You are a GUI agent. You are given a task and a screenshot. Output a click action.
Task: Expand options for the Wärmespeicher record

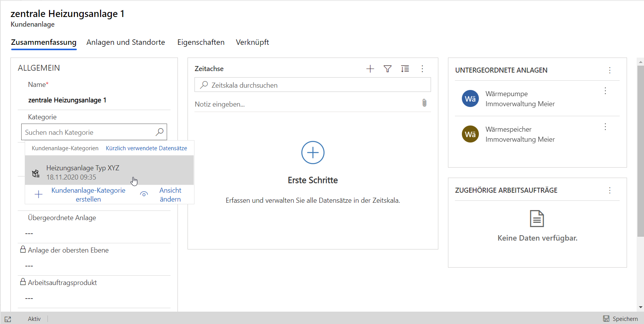605,127
